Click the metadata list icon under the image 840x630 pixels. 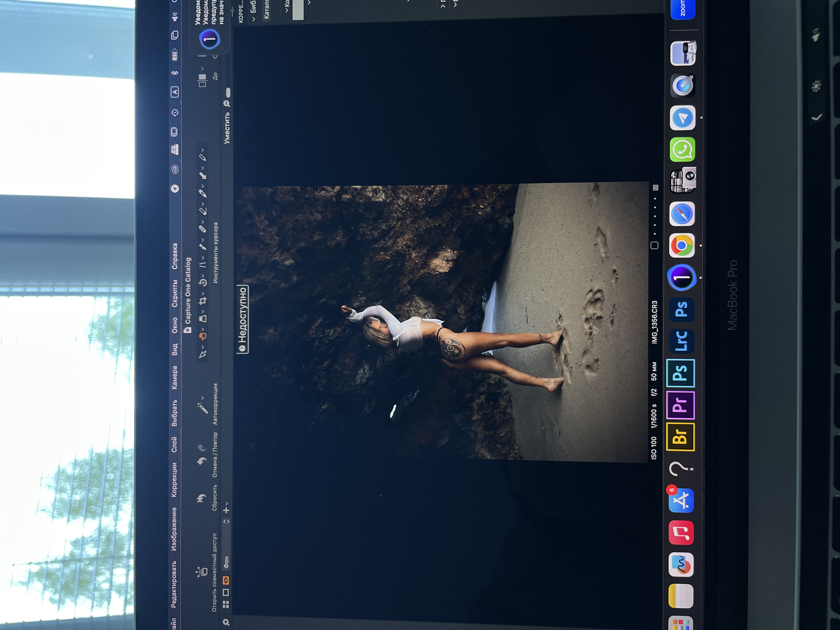[x=656, y=187]
